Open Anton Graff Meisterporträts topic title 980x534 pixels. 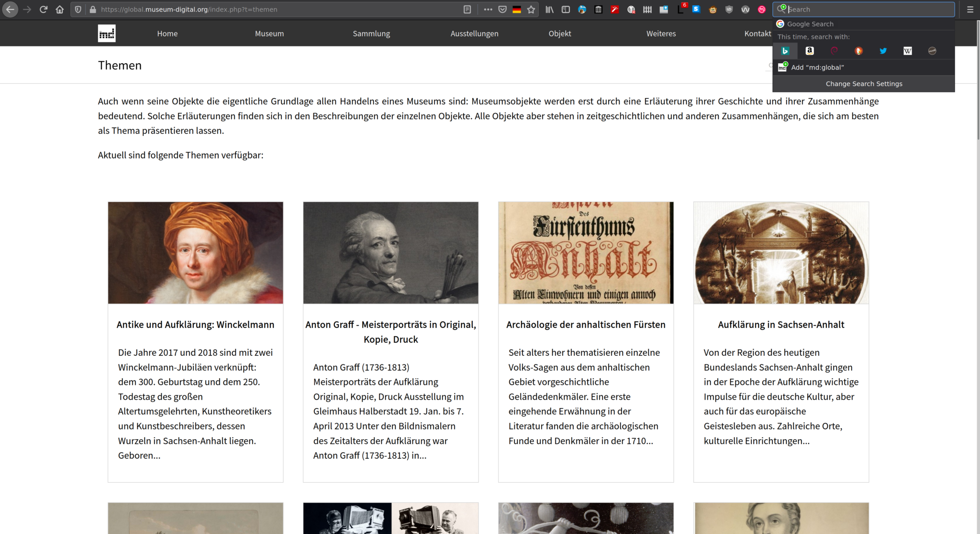coord(390,332)
